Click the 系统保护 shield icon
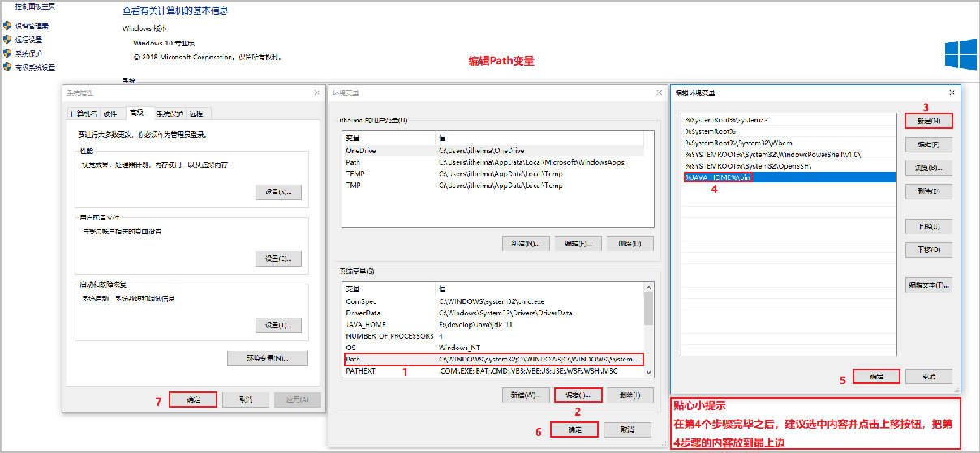The image size is (980, 453). coord(7,53)
